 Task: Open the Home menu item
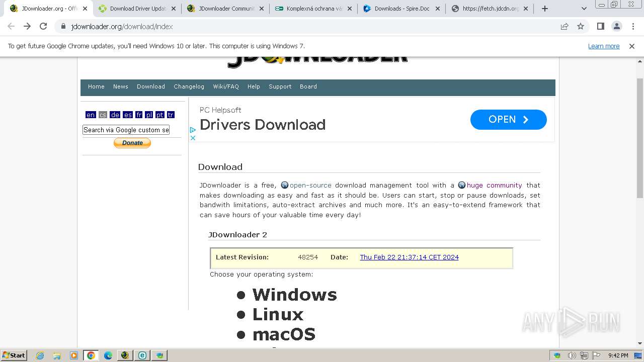coord(96,86)
